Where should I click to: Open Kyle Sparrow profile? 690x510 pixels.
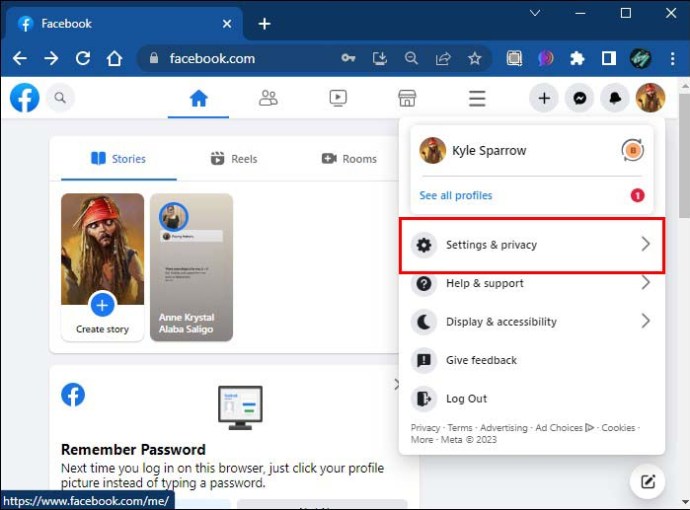coord(488,151)
